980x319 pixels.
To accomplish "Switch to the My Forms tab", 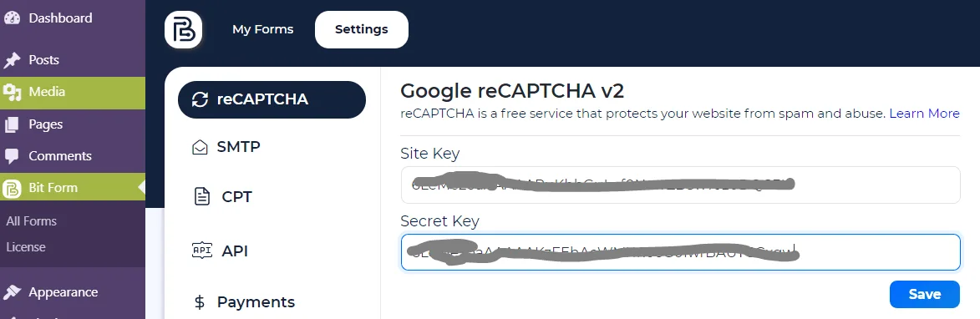I will 262,29.
